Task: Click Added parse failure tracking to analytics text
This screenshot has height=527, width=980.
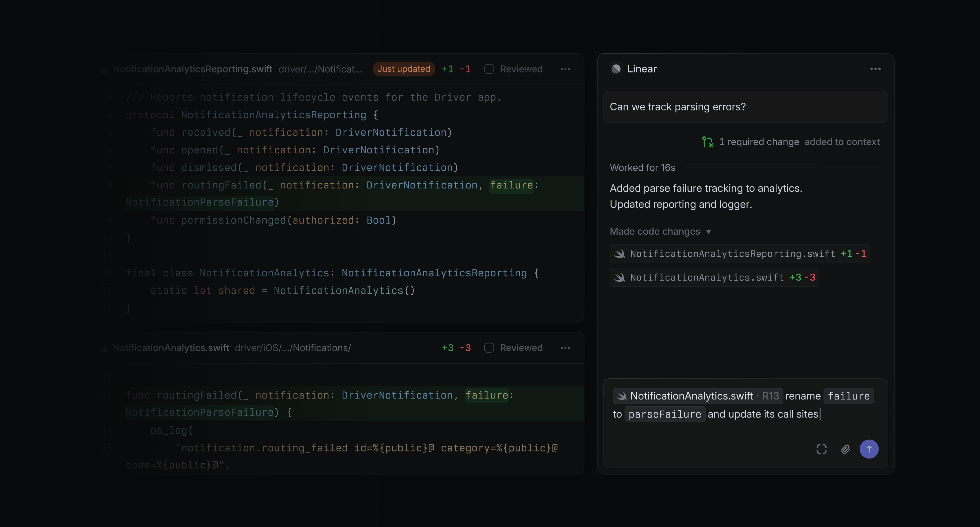Action: pyautogui.click(x=706, y=188)
